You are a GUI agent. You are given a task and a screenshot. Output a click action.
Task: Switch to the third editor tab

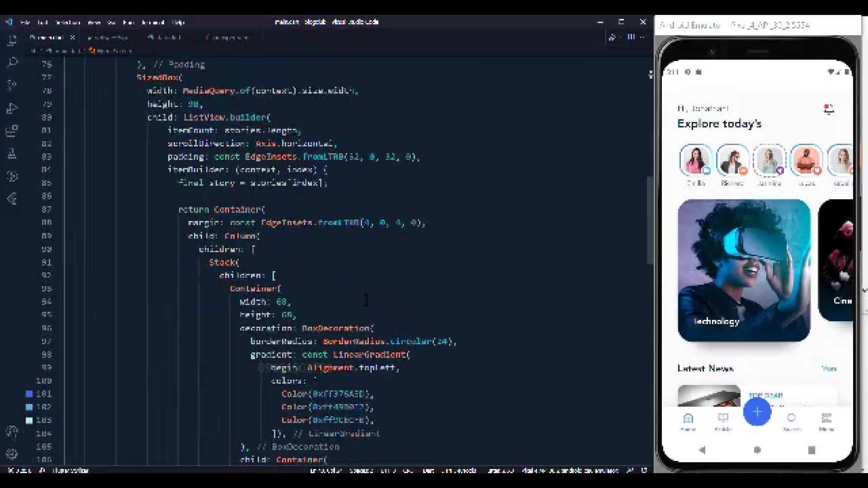pyautogui.click(x=165, y=38)
